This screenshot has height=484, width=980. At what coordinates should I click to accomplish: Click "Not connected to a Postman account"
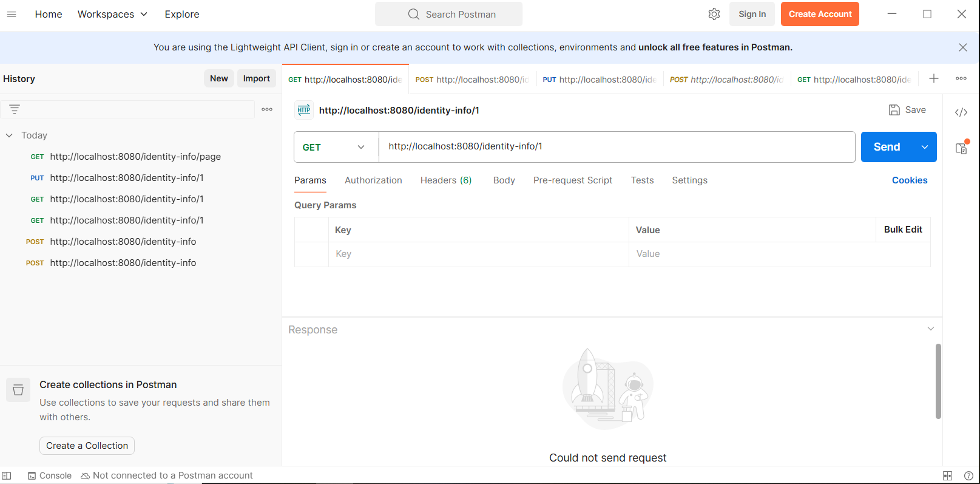point(167,475)
